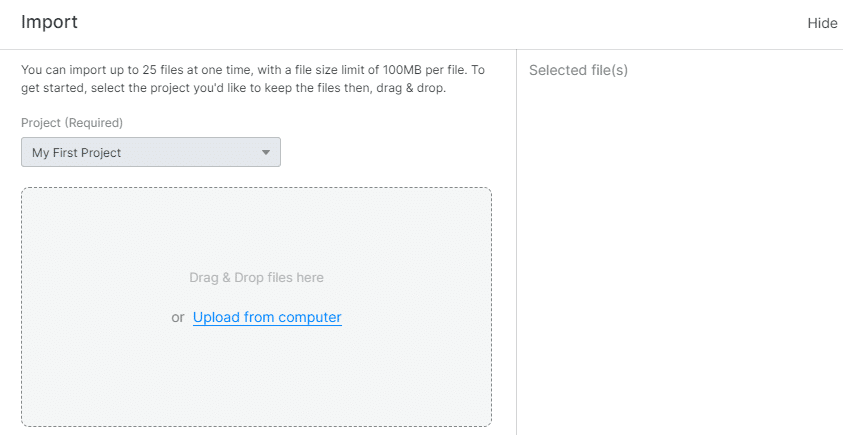This screenshot has height=435, width=843.
Task: Click the bottom edge of the drop zone
Action: coord(256,427)
